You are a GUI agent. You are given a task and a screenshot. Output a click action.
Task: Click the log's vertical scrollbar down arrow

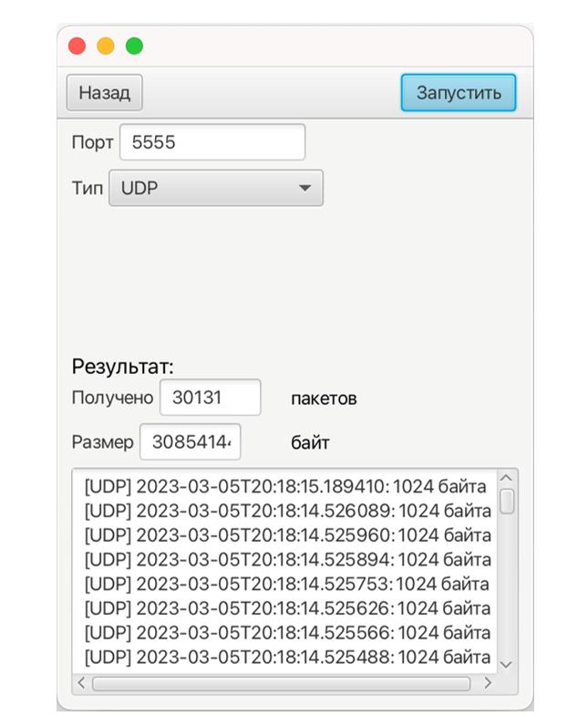click(x=508, y=664)
